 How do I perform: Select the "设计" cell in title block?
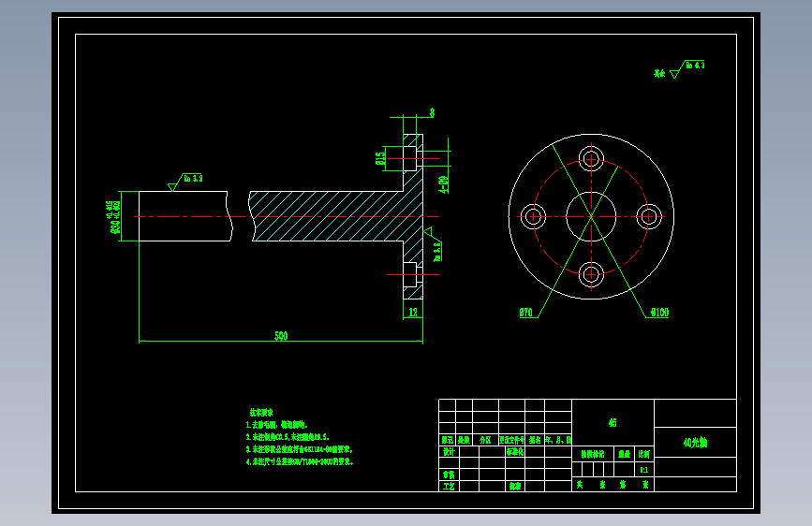click(449, 452)
